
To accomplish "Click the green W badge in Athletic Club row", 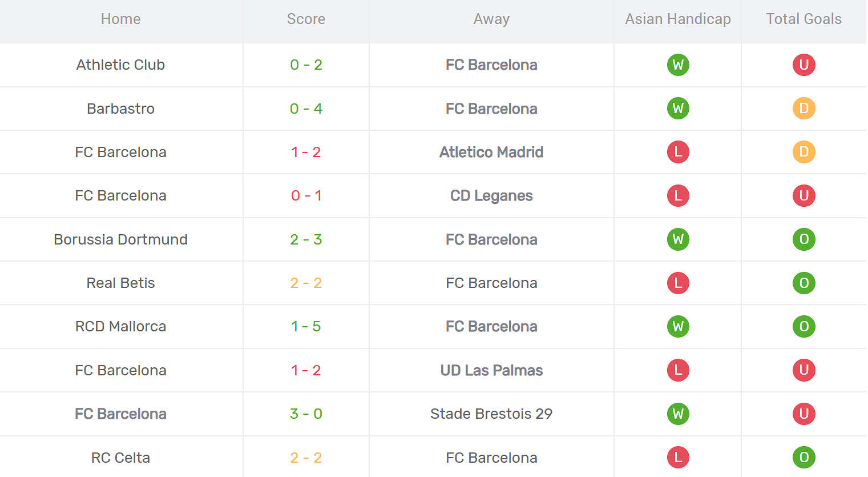I will (678, 65).
